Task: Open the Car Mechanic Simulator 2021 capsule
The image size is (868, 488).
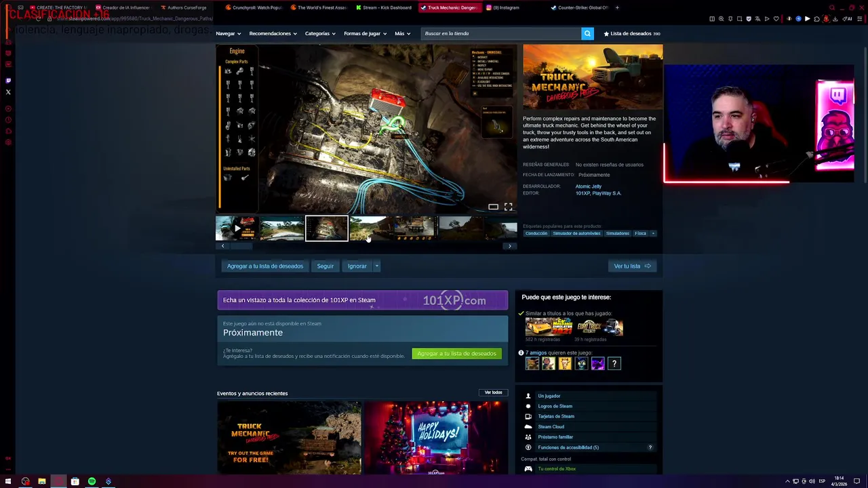Action: [x=549, y=327]
